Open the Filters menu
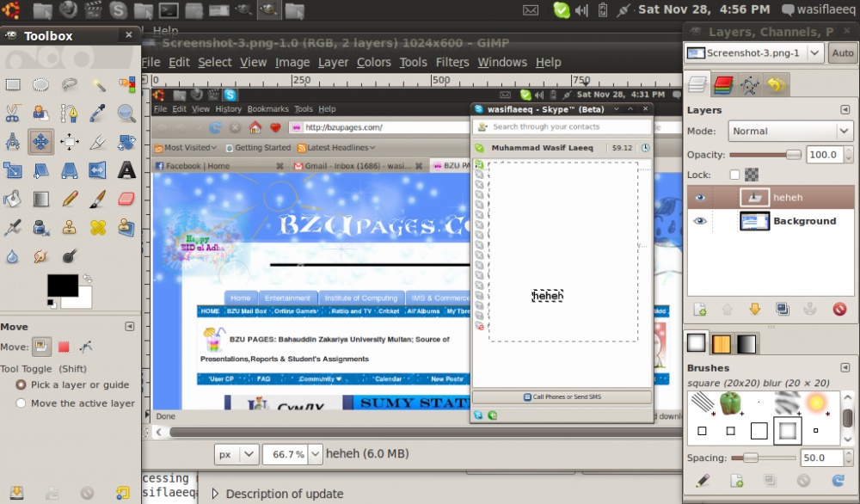The image size is (860, 504). 452,62
